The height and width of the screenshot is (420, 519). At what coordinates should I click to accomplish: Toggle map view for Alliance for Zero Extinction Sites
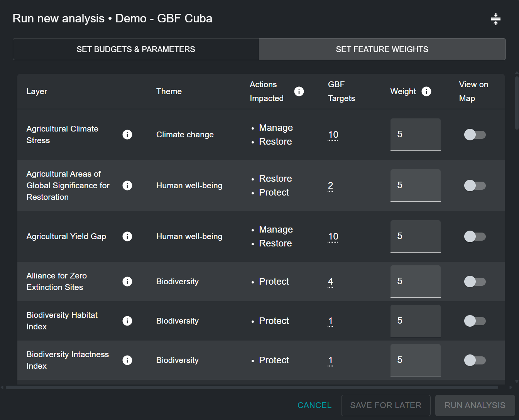[x=475, y=282]
